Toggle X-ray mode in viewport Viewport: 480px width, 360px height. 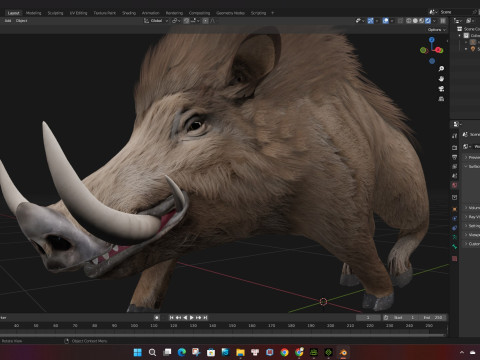click(400, 21)
